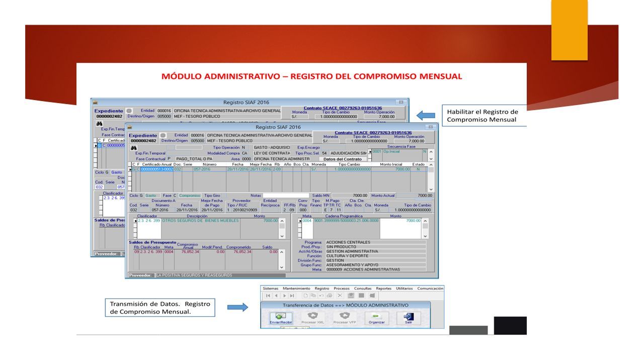The image size is (644, 362).
Task: Select Meta 0004 in the Cadena Programática list
Action: 307,221
